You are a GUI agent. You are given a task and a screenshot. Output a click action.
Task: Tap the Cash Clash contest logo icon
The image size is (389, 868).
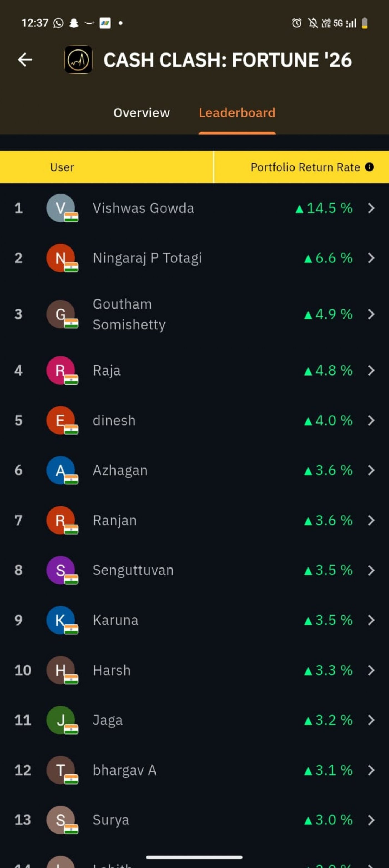pyautogui.click(x=78, y=60)
